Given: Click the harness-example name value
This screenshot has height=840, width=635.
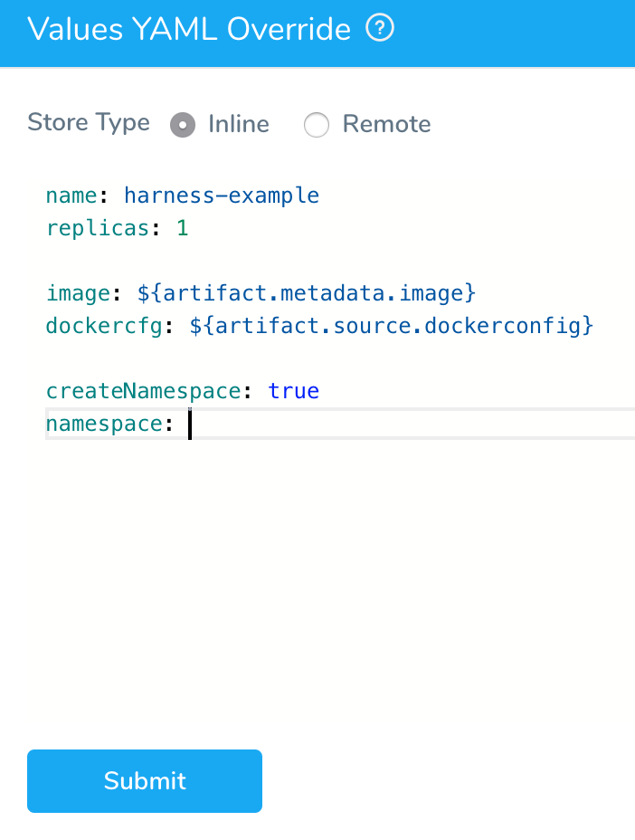Looking at the screenshot, I should click(x=222, y=196).
